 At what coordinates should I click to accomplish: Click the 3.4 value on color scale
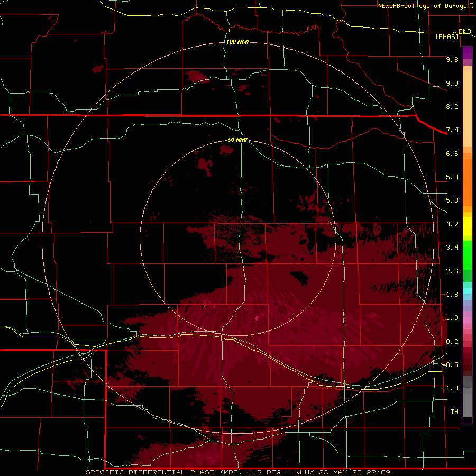point(452,248)
